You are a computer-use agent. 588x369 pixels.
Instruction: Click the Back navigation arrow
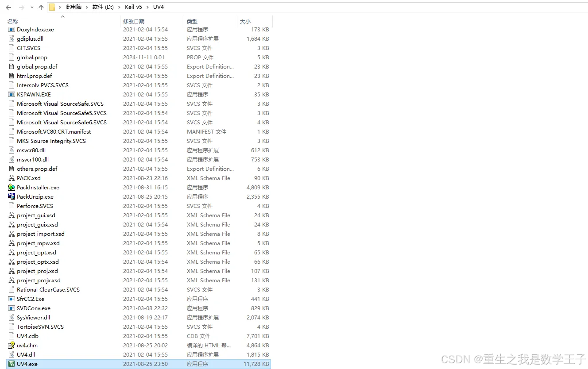tap(8, 8)
